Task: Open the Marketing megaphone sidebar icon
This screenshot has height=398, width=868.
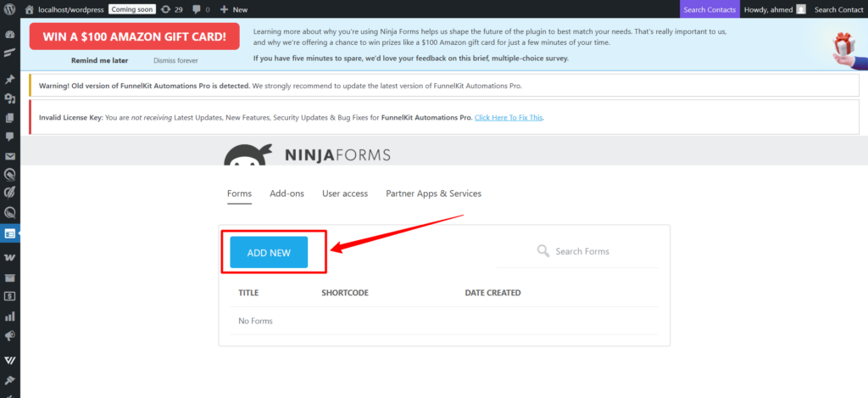Action: pyautogui.click(x=10, y=336)
